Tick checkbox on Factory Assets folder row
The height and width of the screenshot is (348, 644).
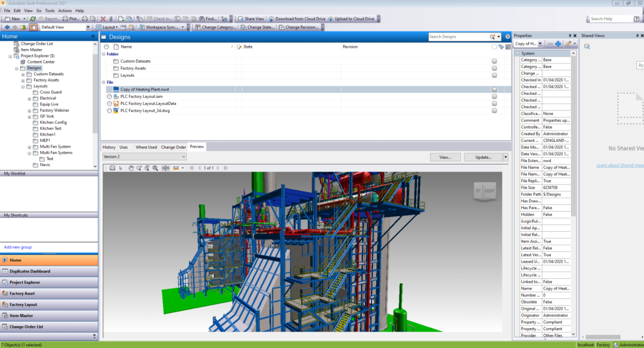[494, 68]
